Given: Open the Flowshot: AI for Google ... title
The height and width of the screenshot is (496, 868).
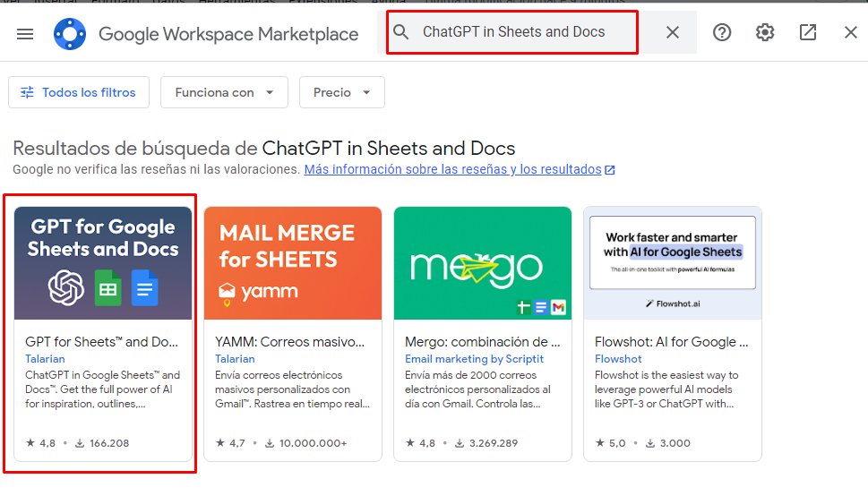Looking at the screenshot, I should click(x=672, y=341).
